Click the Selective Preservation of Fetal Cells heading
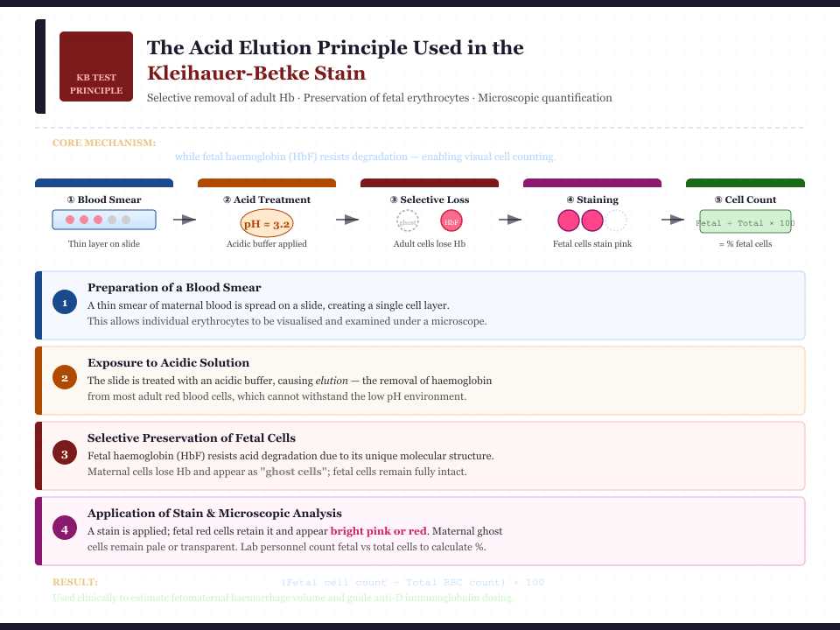Screen dimensions: 840x630 [191, 437]
